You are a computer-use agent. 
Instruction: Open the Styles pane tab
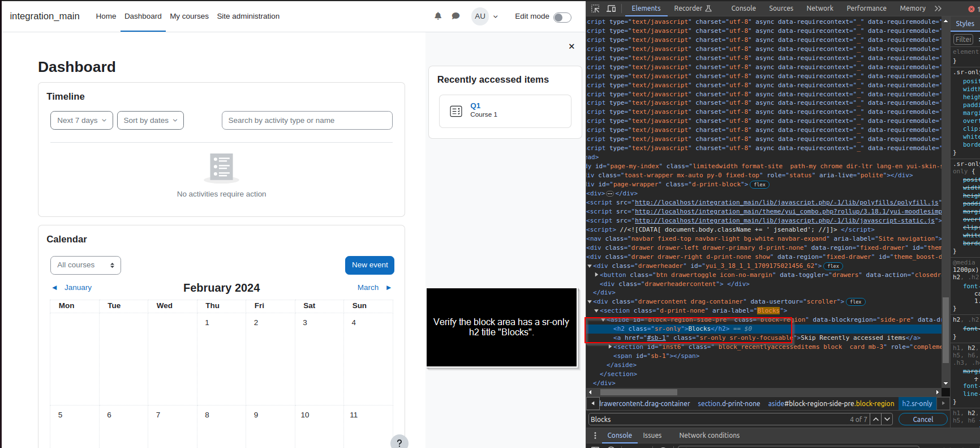point(965,23)
